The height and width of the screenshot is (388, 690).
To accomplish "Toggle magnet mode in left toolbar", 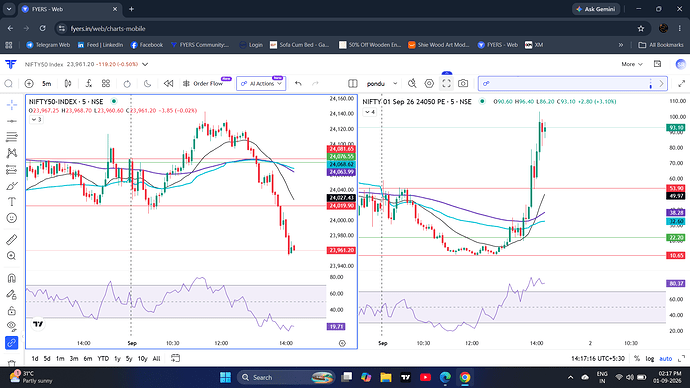I will tap(12, 278).
